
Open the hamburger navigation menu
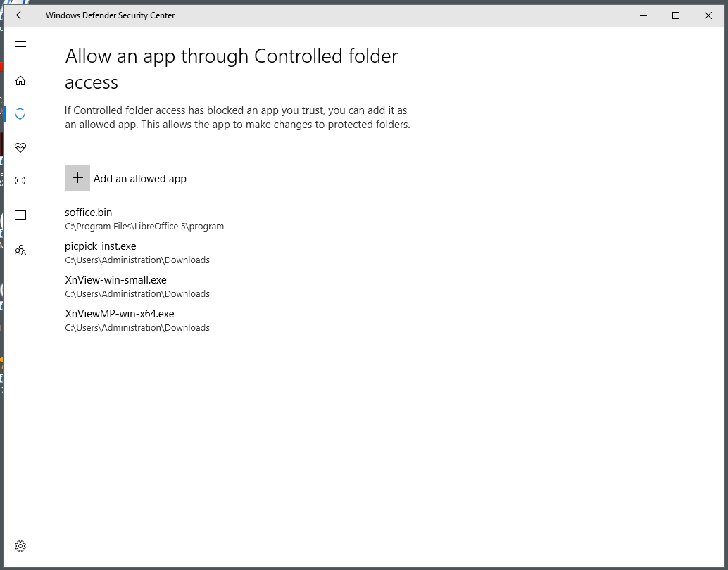20,44
